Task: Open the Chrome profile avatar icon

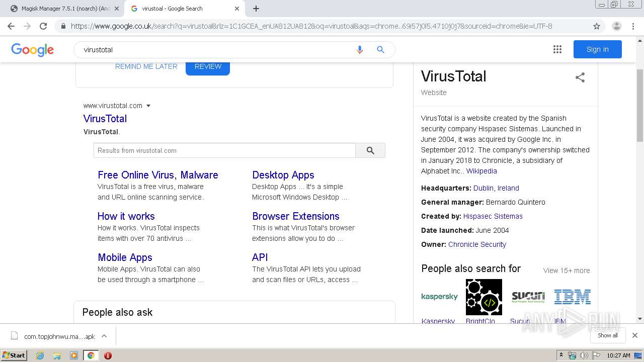Action: (x=616, y=26)
